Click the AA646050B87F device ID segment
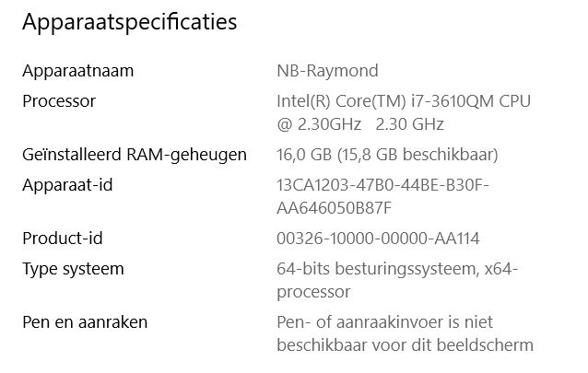 335,207
